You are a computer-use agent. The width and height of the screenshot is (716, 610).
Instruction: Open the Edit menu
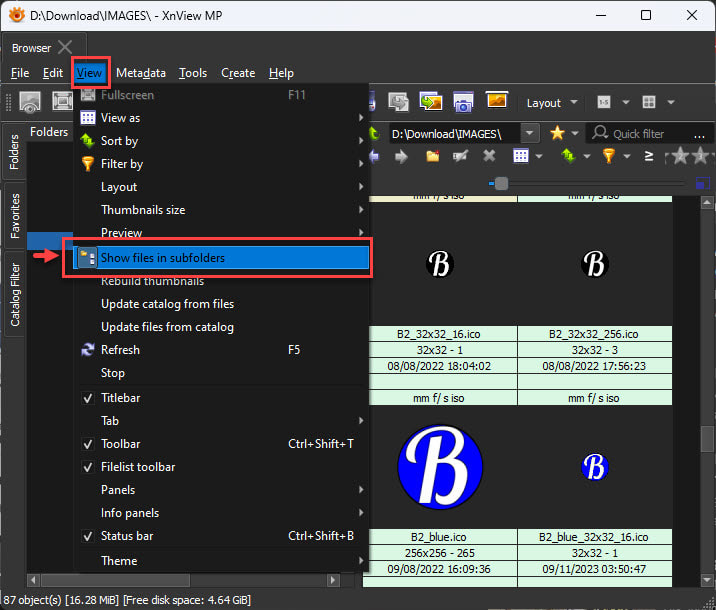tap(53, 73)
